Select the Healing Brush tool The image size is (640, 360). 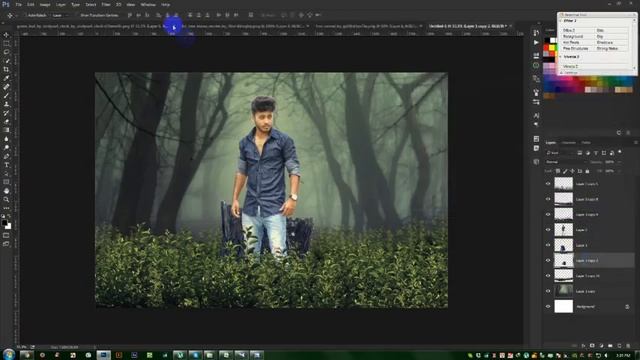tap(6, 87)
